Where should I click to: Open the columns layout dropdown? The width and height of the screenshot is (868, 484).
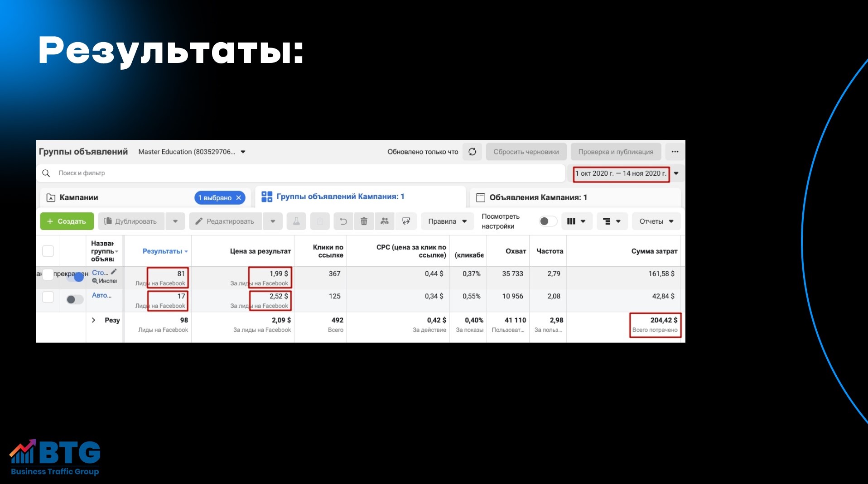point(577,221)
